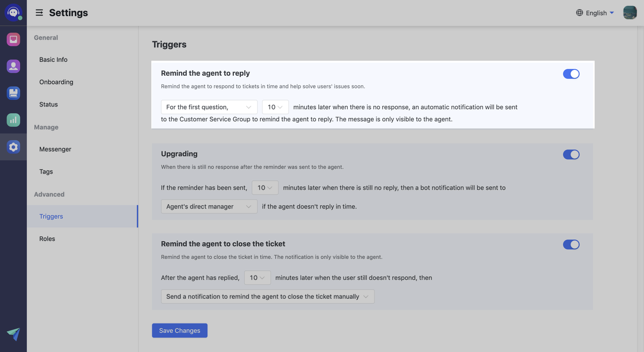Switch to the Triggers section

tap(50, 216)
